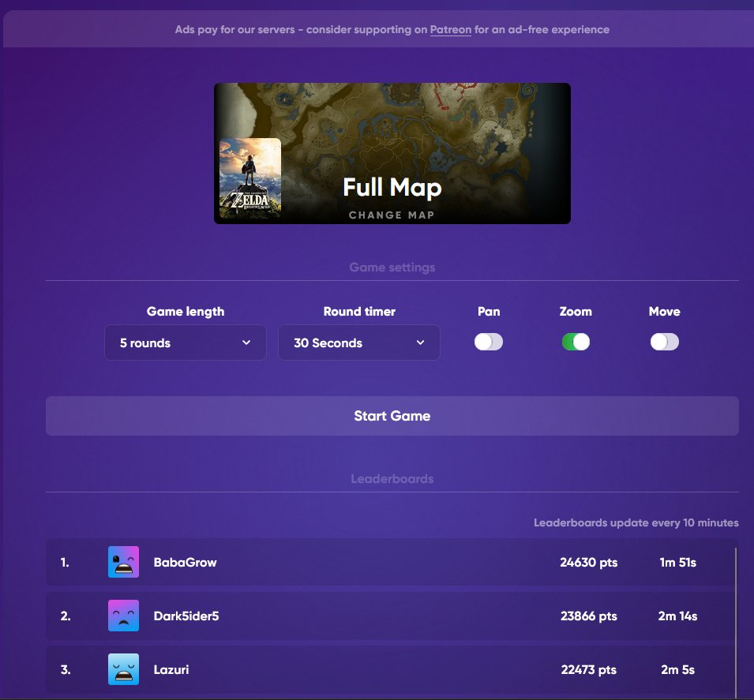Click the Full Map title
Screen dimensions: 754x700
(x=392, y=187)
